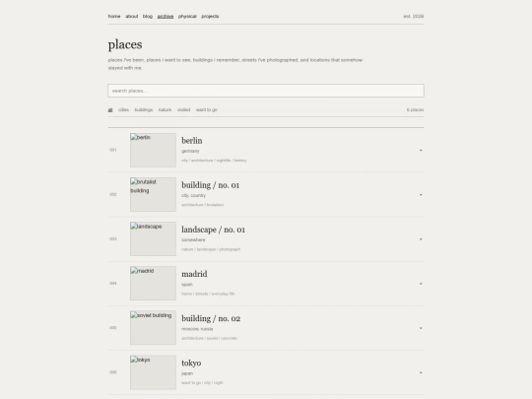Open the projects navigation link
This screenshot has width=532, height=399.
coord(210,17)
